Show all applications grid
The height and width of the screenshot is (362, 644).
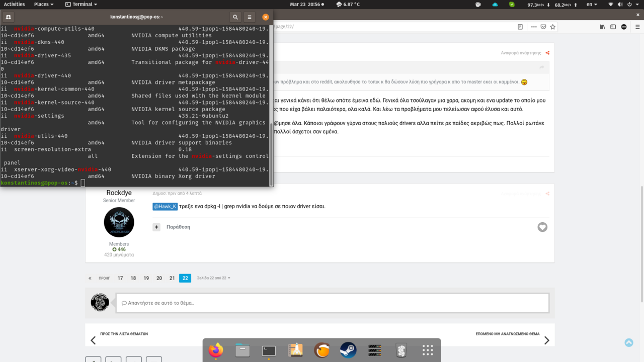(x=428, y=350)
